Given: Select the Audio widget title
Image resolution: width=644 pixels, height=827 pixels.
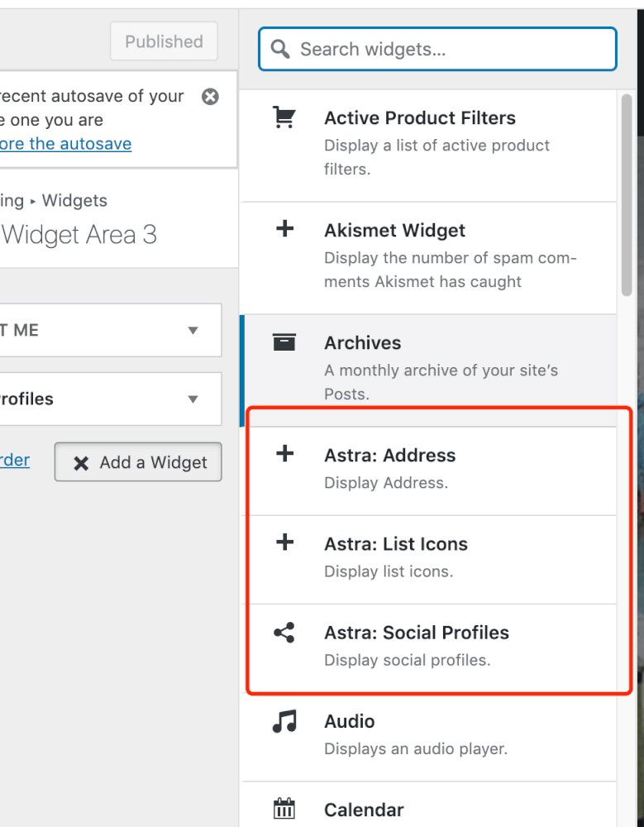Looking at the screenshot, I should point(350,721).
